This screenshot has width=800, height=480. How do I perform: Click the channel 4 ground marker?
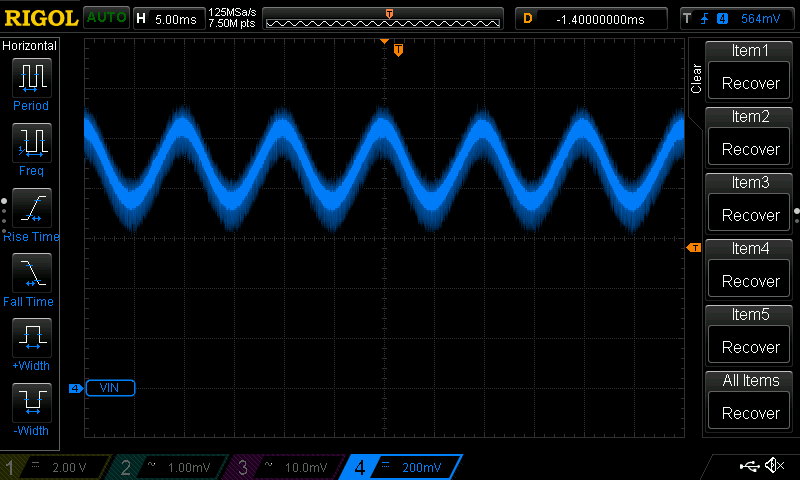76,388
